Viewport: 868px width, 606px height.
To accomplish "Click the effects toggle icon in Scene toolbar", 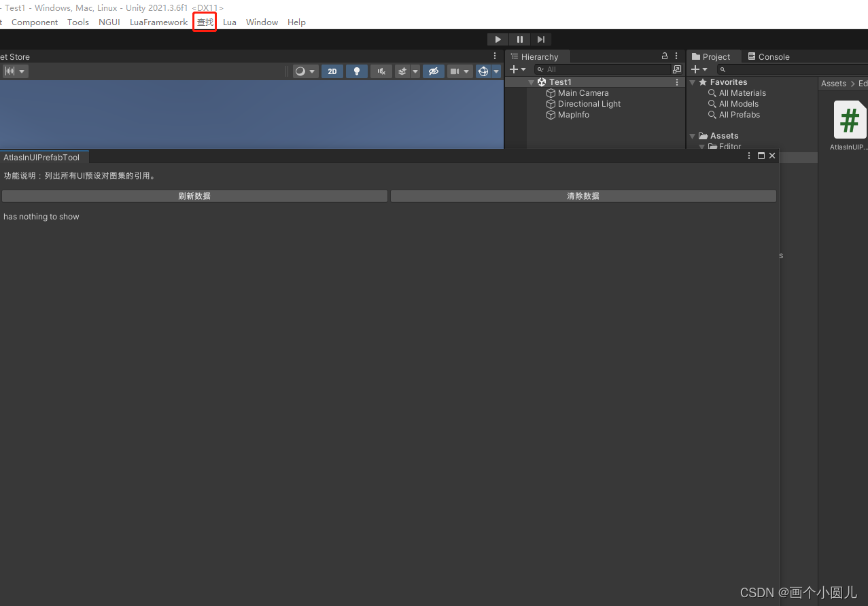I will 402,71.
